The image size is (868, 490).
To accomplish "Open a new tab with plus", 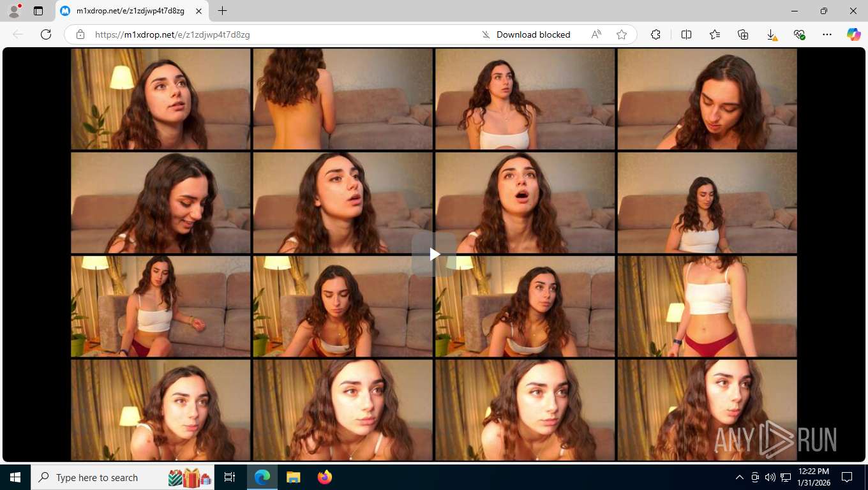I will click(x=222, y=11).
